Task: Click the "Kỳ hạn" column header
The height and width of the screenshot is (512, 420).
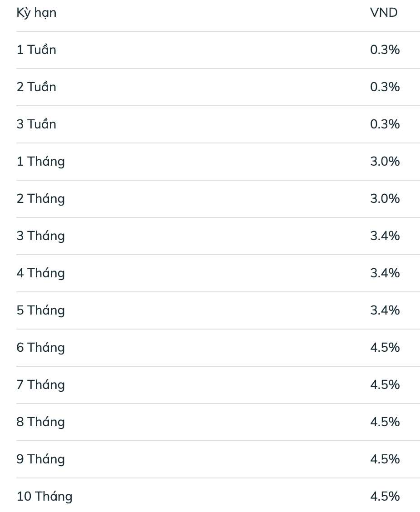Action: 36,13
